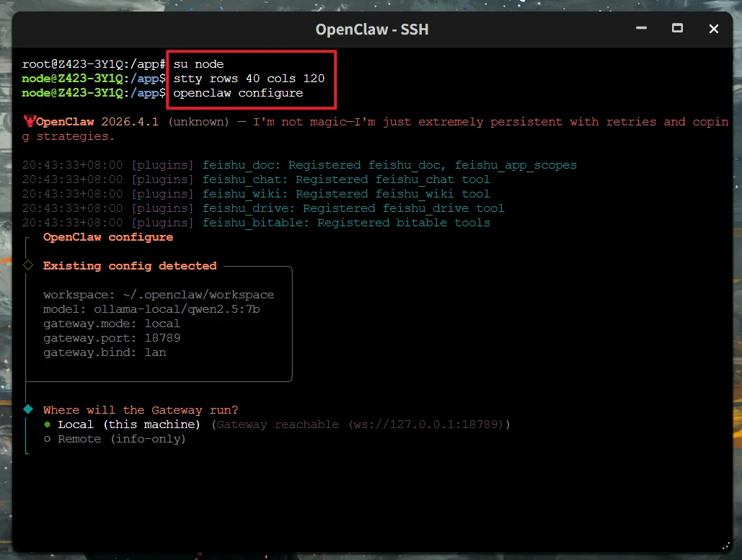Click the workspace path line
This screenshot has width=742, height=560.
pyautogui.click(x=159, y=295)
